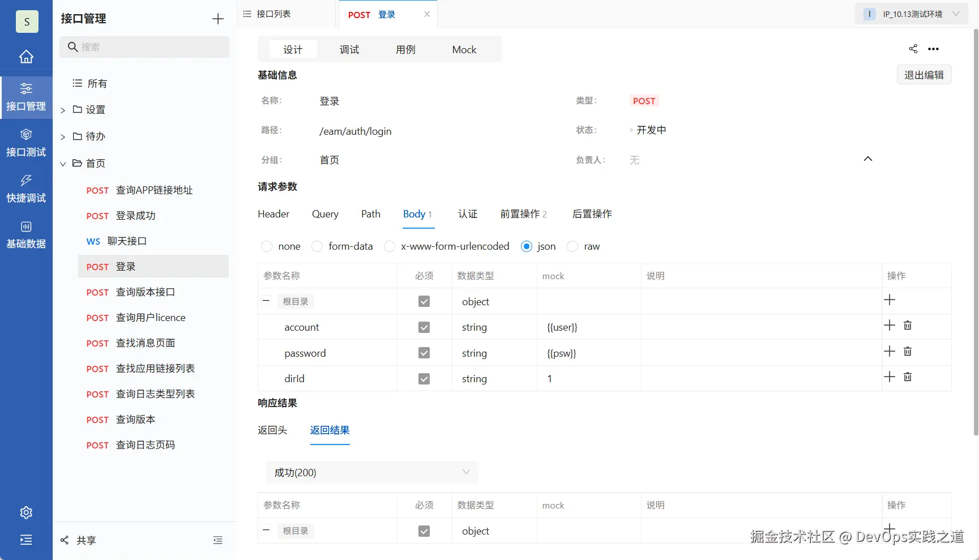
Task: Click the search magnifier icon
Action: 72,47
